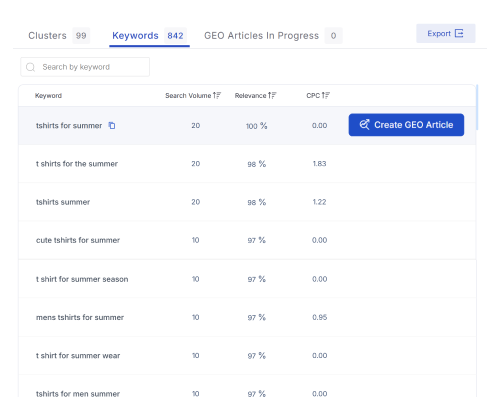The image size is (500, 397).
Task: Select 'mens tshirts for summer' row
Action: pyautogui.click(x=247, y=317)
